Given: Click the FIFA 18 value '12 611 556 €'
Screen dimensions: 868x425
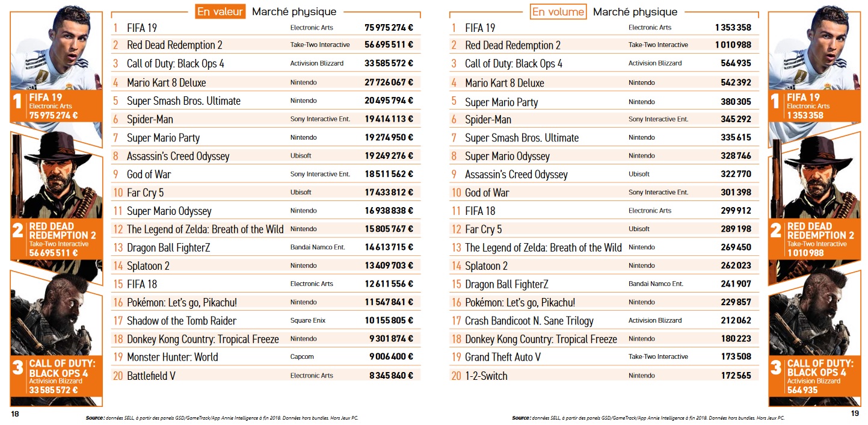Looking at the screenshot, I should click(389, 284).
